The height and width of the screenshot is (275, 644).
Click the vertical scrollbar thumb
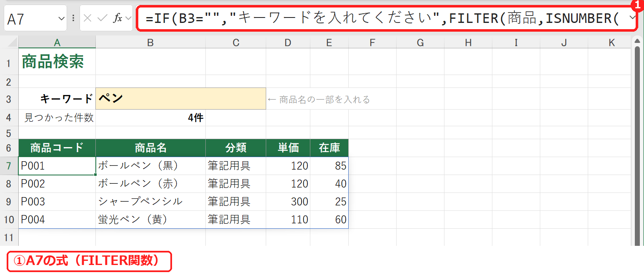[637, 146]
